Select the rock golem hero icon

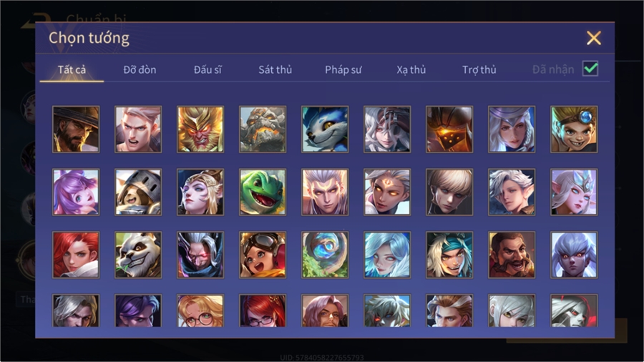point(263,129)
